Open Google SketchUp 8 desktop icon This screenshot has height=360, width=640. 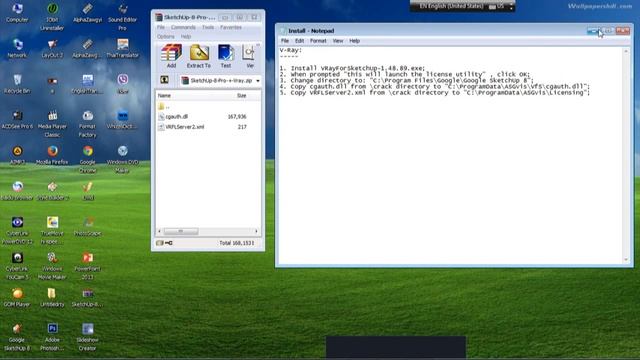tap(17, 337)
